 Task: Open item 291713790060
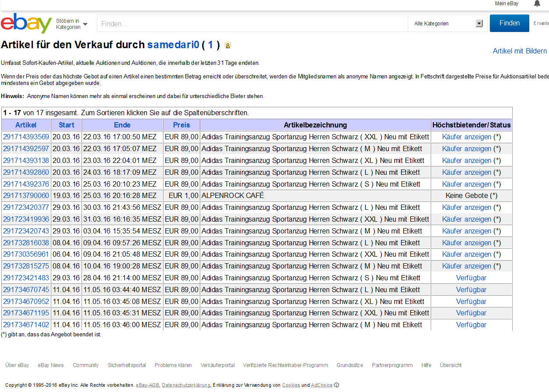[26, 195]
